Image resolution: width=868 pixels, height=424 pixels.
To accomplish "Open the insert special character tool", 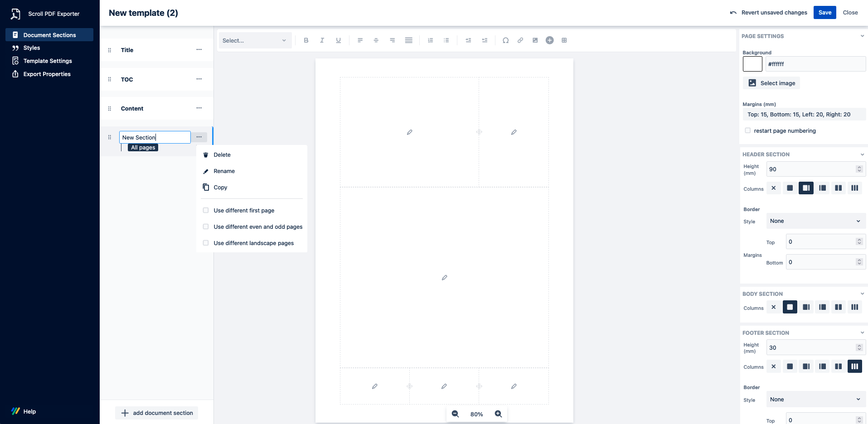I will 505,40.
